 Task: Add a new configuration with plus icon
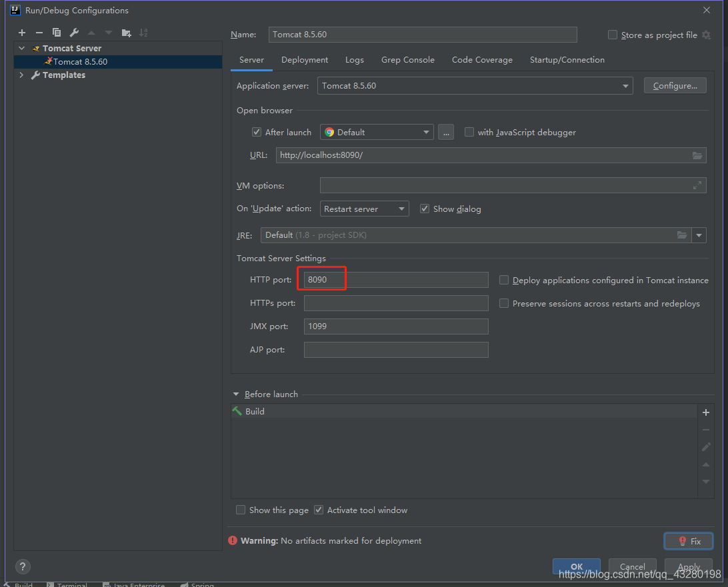tap(22, 33)
